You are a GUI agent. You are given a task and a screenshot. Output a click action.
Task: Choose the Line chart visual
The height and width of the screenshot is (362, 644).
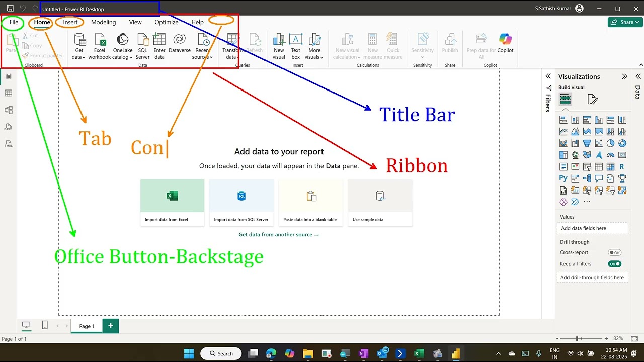click(563, 132)
